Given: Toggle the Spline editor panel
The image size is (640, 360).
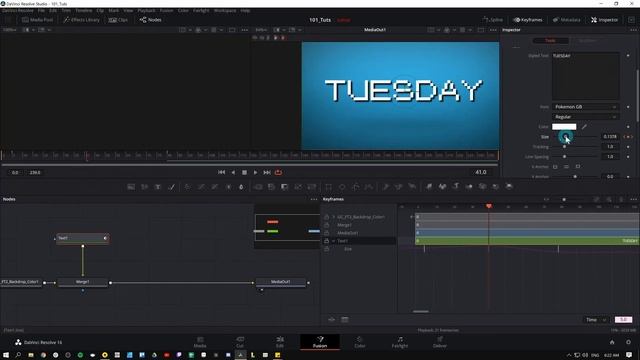Looking at the screenshot, I should click(493, 20).
